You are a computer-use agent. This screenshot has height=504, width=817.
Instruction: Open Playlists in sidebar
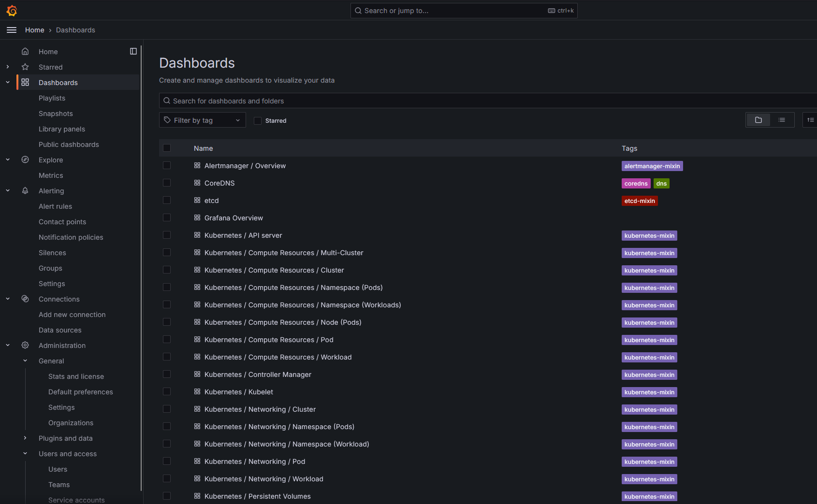point(52,98)
